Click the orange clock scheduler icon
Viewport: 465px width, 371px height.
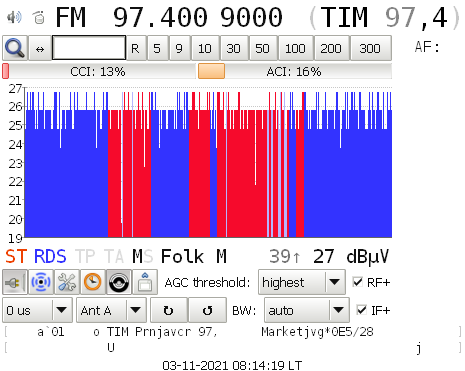[x=93, y=282]
